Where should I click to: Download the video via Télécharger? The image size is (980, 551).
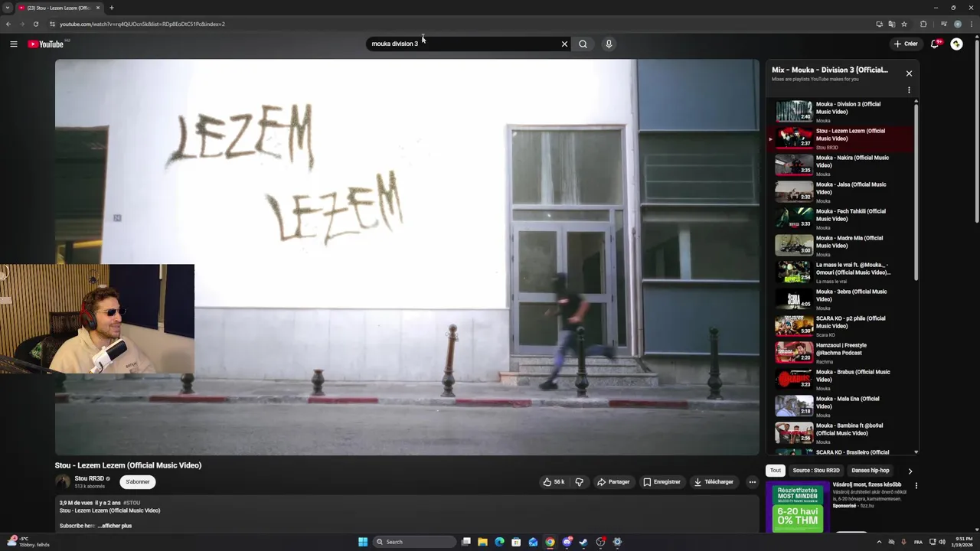pos(714,482)
